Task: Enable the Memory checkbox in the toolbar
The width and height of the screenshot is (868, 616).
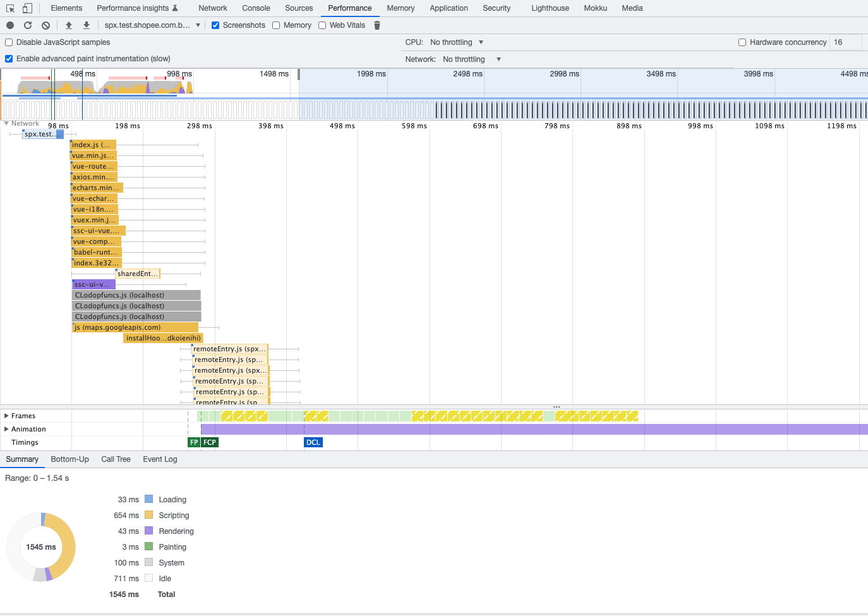Action: click(x=276, y=25)
